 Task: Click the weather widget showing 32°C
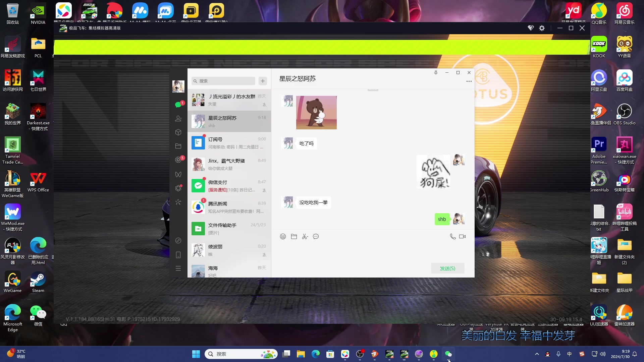tap(16, 354)
